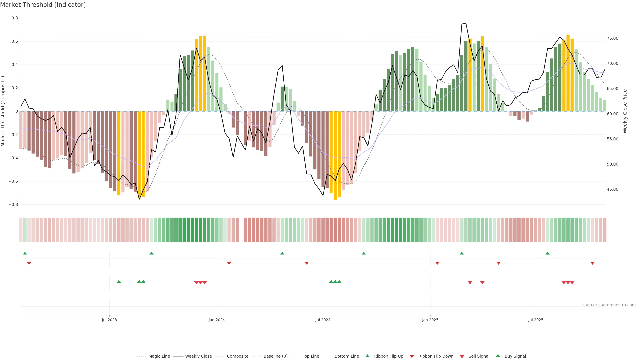Click the Jul 2025 x-axis label
This screenshot has height=362, width=644.
coord(536,320)
